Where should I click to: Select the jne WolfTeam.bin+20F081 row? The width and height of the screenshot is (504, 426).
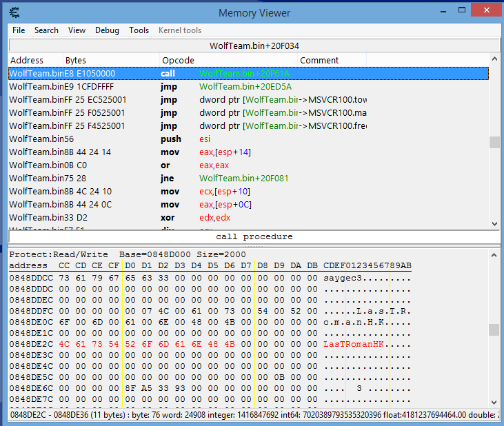[248, 178]
